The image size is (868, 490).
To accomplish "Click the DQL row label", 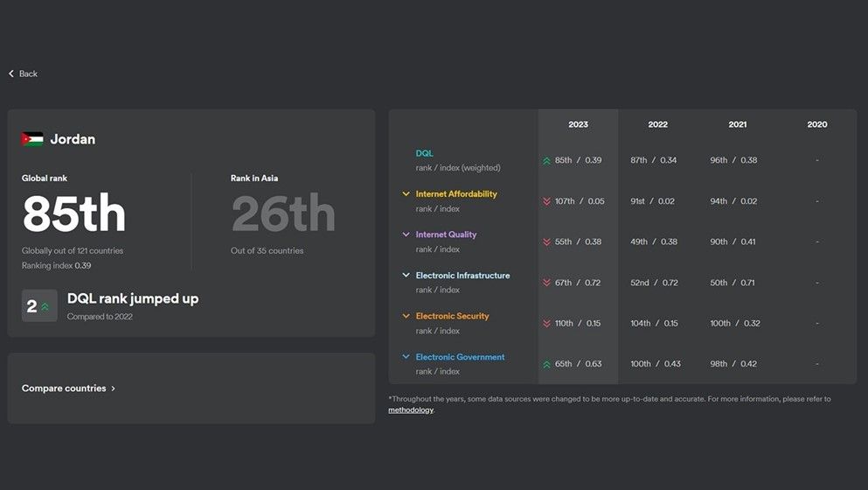I will 425,153.
